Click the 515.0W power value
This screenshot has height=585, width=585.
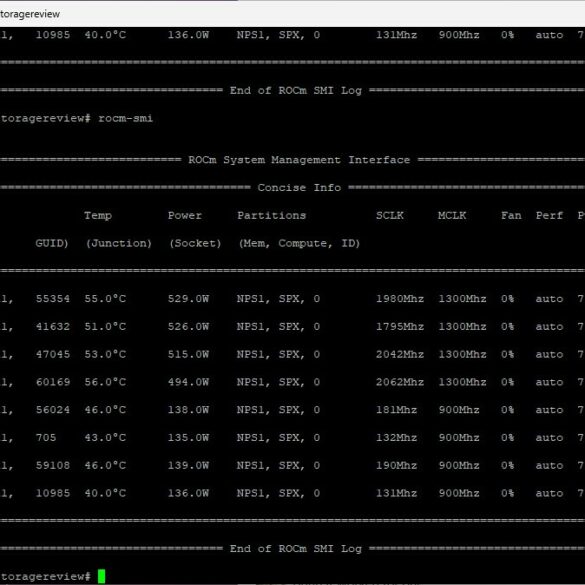point(188,354)
